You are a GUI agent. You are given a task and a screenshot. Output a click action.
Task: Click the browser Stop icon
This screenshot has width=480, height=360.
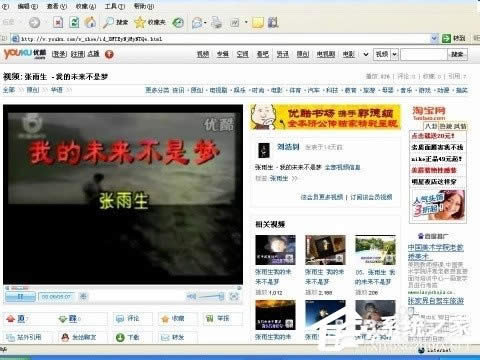58,23
